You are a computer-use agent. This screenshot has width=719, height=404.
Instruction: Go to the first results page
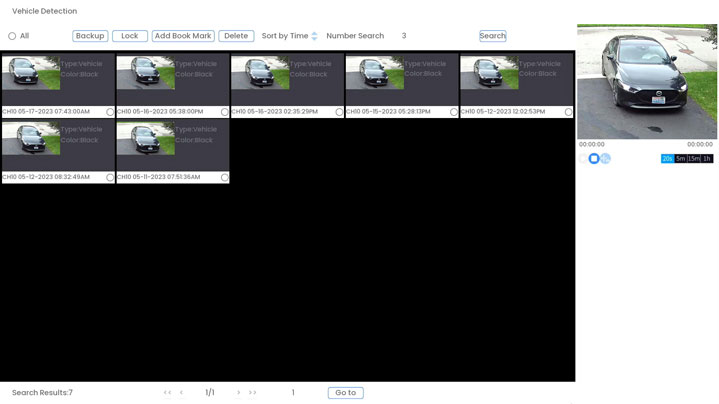(167, 393)
